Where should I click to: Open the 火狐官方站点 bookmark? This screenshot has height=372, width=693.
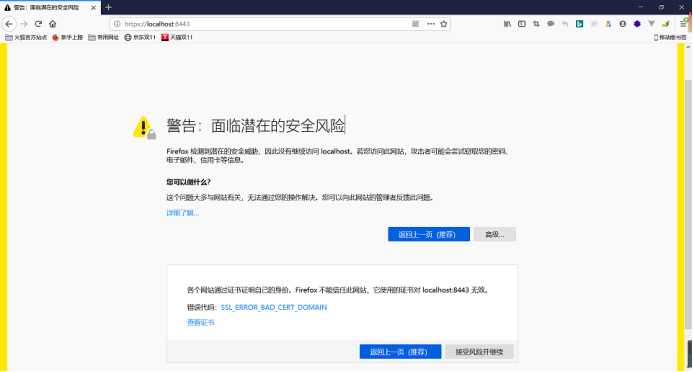[26, 38]
